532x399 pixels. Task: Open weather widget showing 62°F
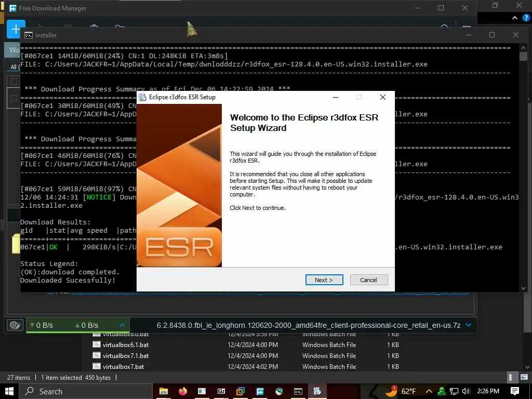pyautogui.click(x=401, y=391)
